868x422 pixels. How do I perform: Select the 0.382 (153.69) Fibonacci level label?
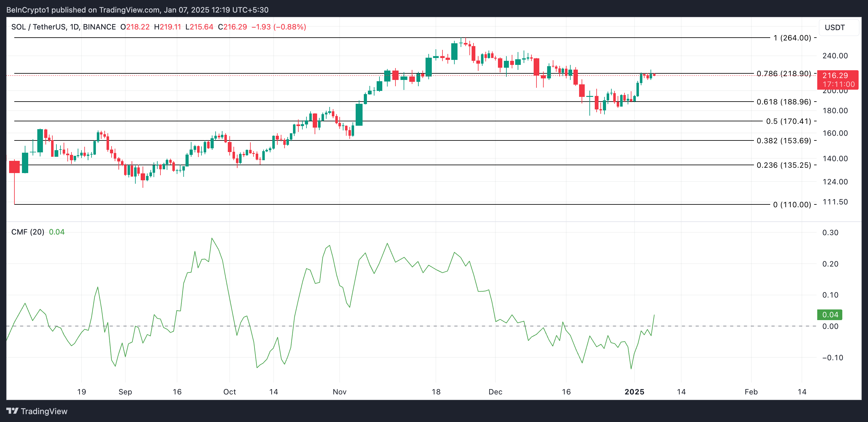click(x=783, y=140)
